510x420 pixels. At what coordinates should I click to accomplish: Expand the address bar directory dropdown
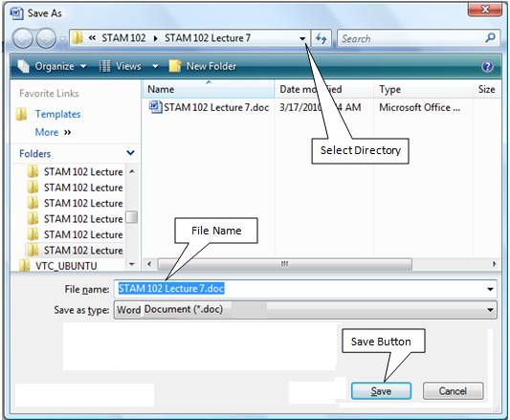tap(302, 38)
